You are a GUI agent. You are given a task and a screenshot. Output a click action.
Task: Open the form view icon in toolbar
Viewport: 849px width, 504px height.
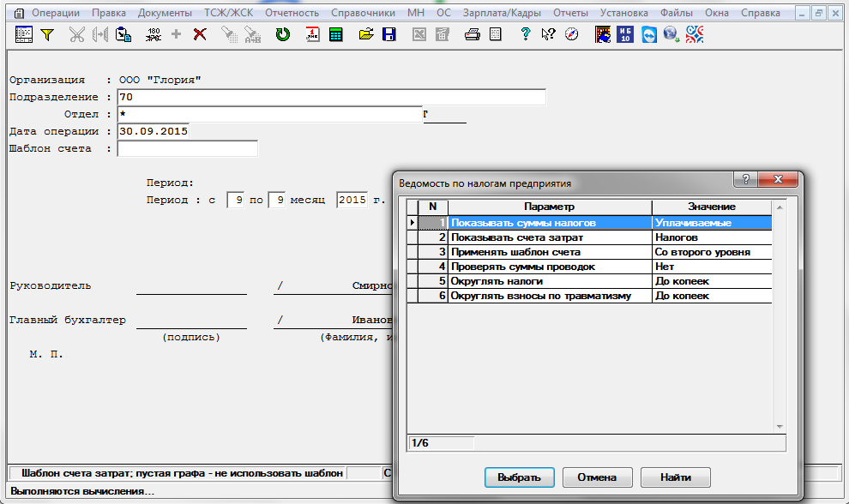(24, 34)
